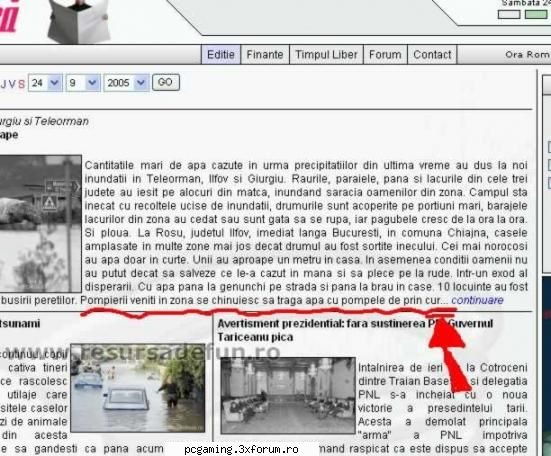Image resolution: width=551 pixels, height=456 pixels.
Task: Click the newspaper reader logo icon
Action: point(79,21)
